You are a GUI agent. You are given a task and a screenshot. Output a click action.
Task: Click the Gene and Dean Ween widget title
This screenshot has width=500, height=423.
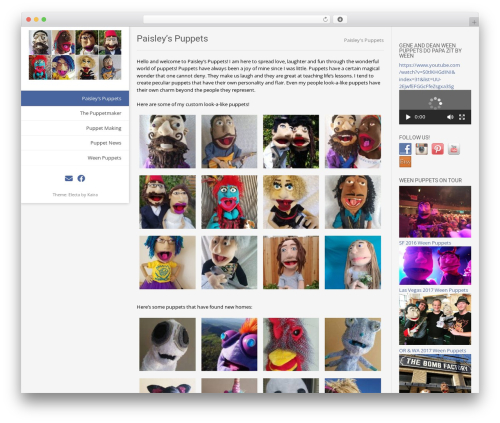(x=430, y=51)
